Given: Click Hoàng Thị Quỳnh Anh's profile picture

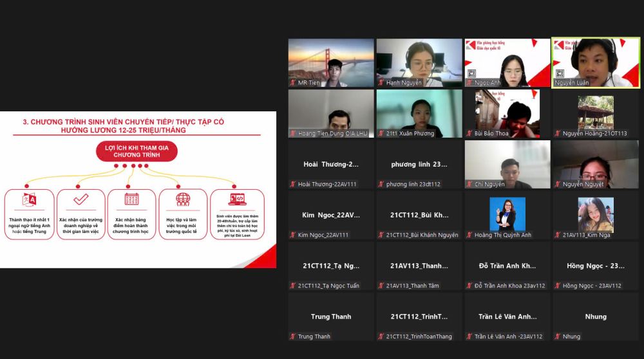Looking at the screenshot, I should 507,214.
